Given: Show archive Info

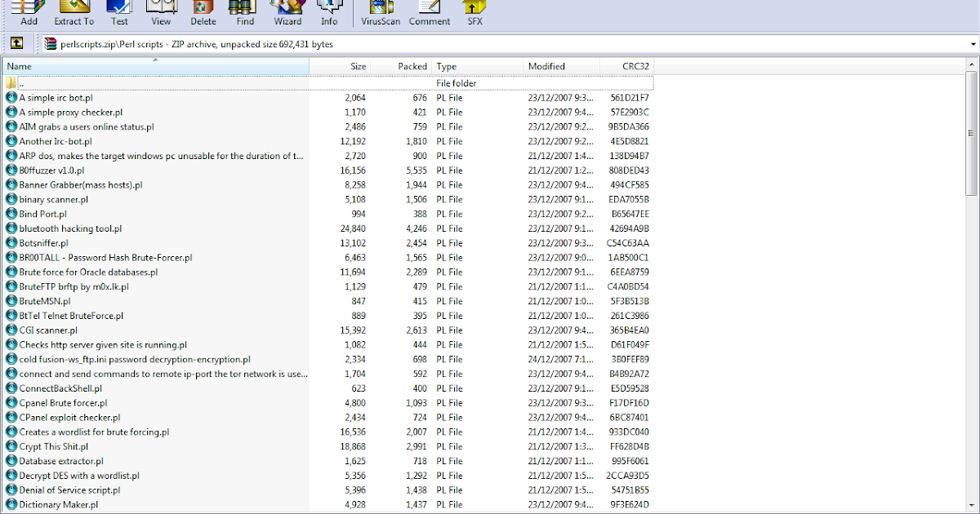Looking at the screenshot, I should [329, 12].
